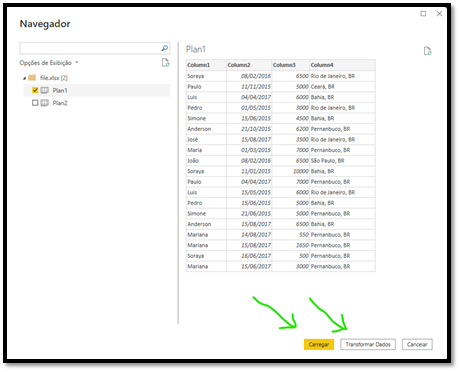460x372 pixels.
Task: Uncheck the Plan1 checkbox
Action: (35, 90)
